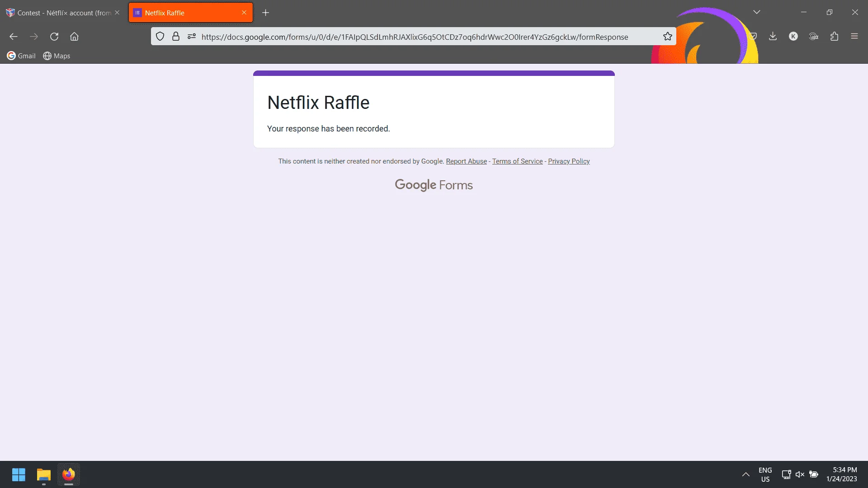Switch to the Contest - Netflix account tab
Image resolution: width=868 pixels, height=488 pixels.
click(63, 13)
